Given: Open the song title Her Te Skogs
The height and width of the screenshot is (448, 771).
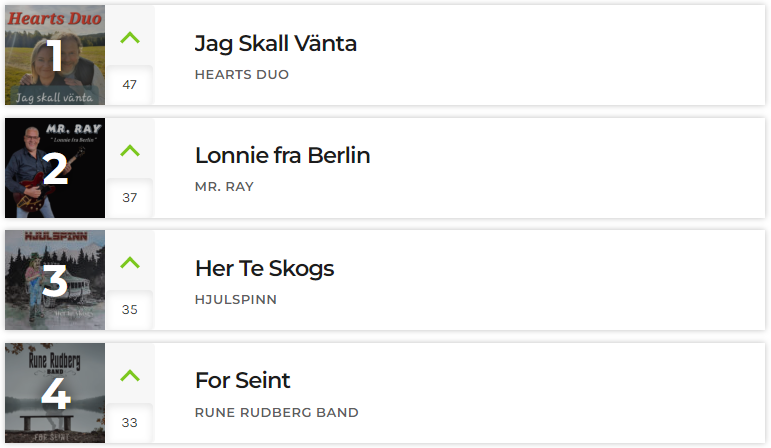Looking at the screenshot, I should click(265, 269).
